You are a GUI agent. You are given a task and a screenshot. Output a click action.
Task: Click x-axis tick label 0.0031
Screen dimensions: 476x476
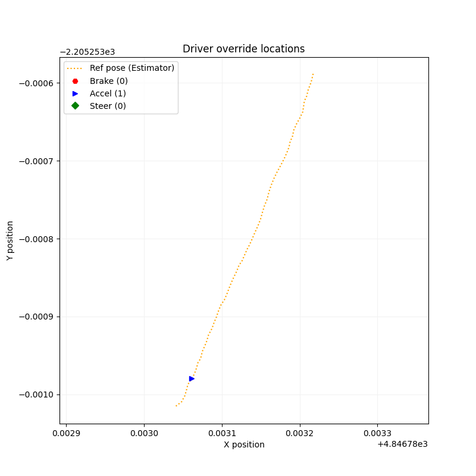(222, 433)
